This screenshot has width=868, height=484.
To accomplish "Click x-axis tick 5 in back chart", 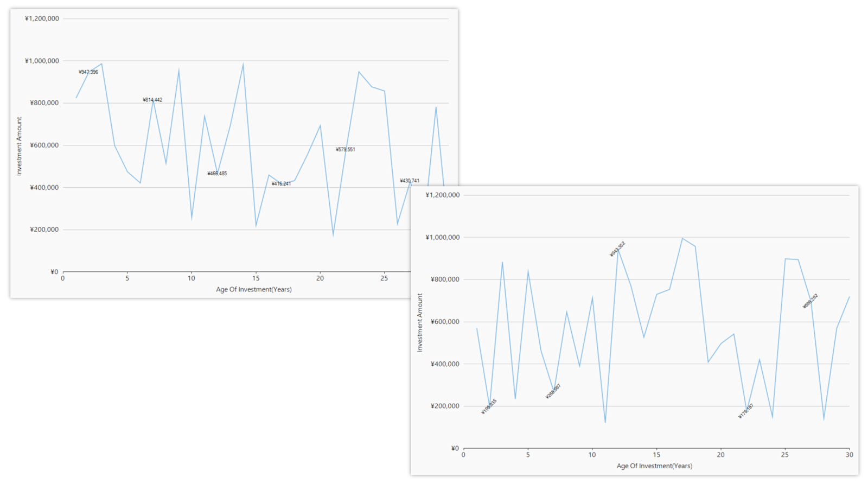I will 127,278.
